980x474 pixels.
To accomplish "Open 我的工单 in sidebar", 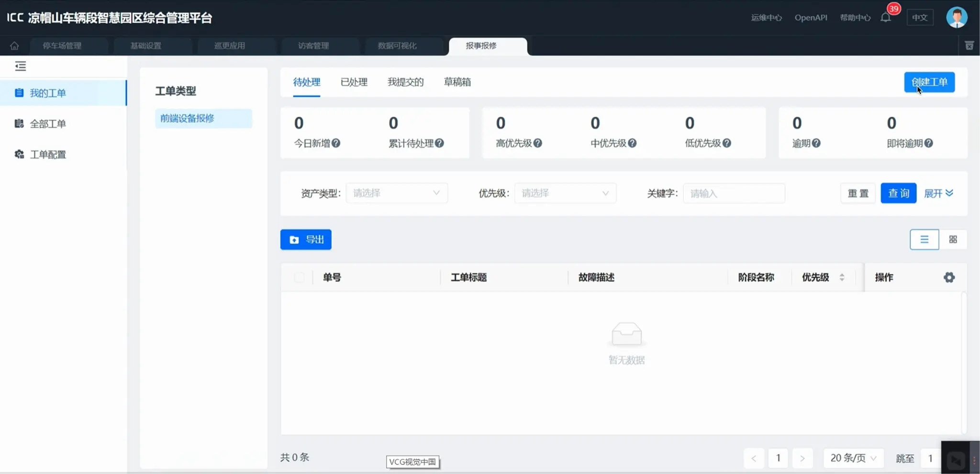I will click(x=63, y=93).
